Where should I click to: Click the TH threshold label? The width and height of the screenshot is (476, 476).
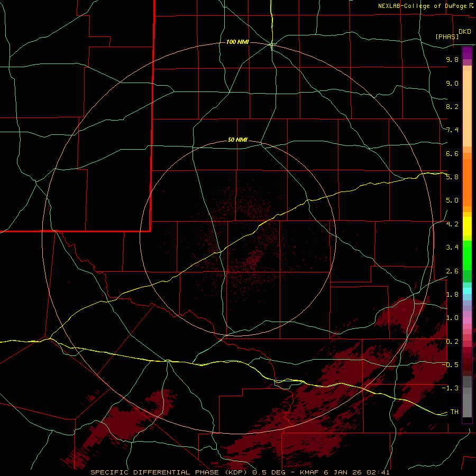click(454, 412)
